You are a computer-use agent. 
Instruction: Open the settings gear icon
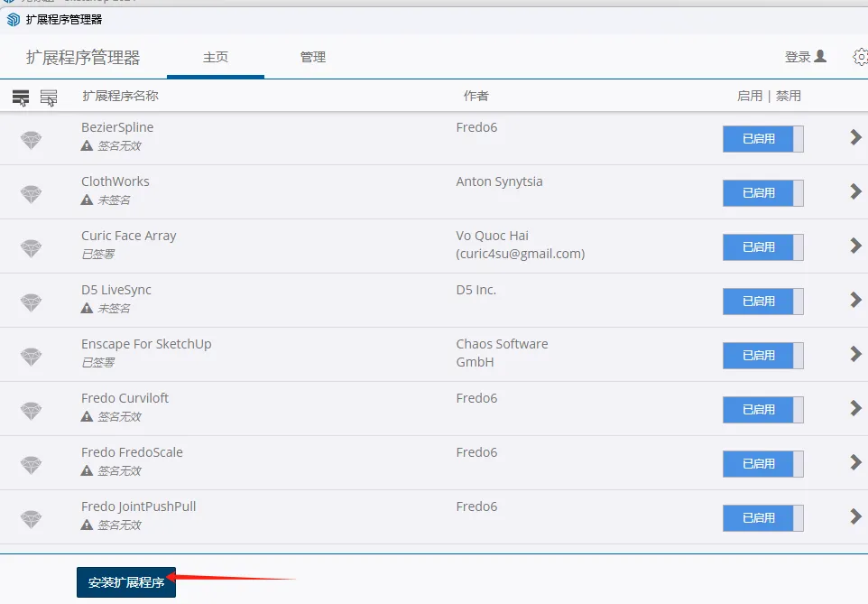pyautogui.click(x=860, y=57)
